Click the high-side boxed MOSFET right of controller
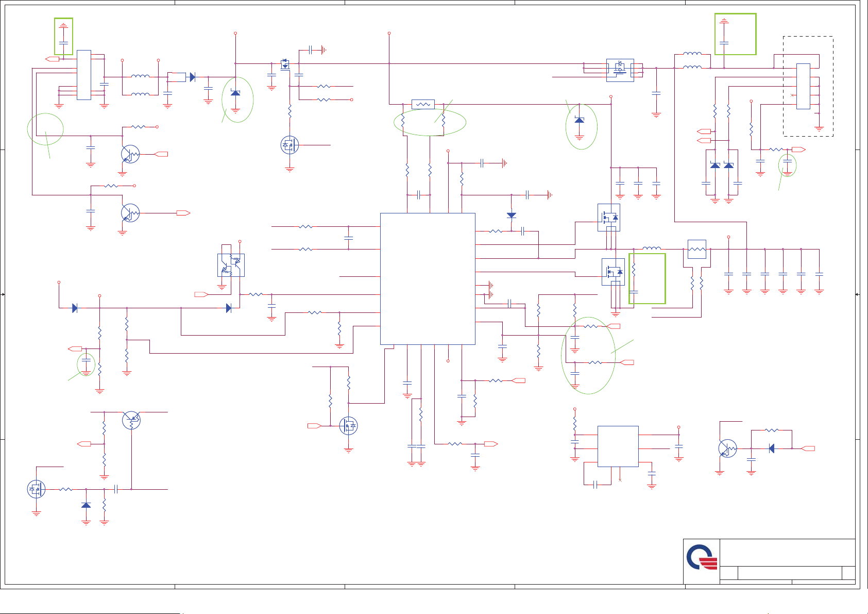 point(609,218)
